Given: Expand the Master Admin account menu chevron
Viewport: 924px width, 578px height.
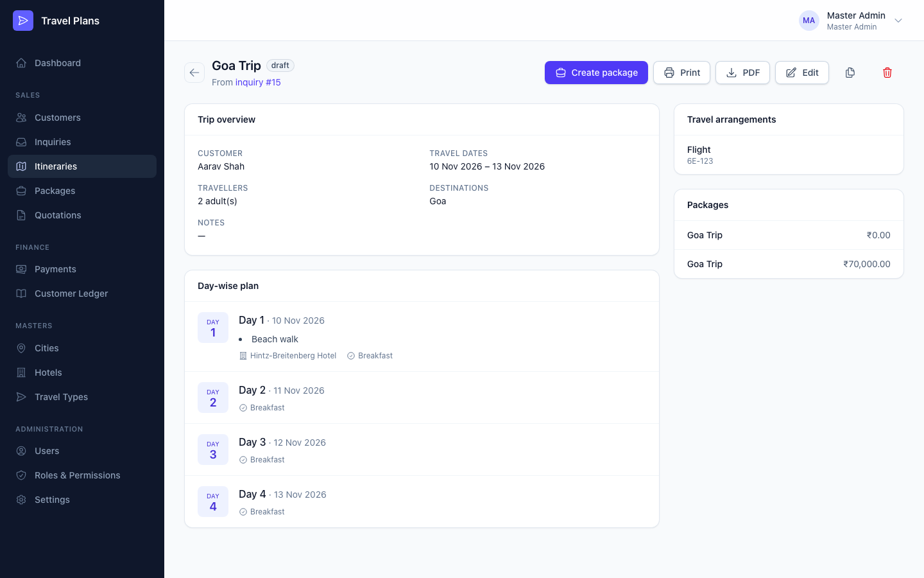Looking at the screenshot, I should (x=898, y=21).
